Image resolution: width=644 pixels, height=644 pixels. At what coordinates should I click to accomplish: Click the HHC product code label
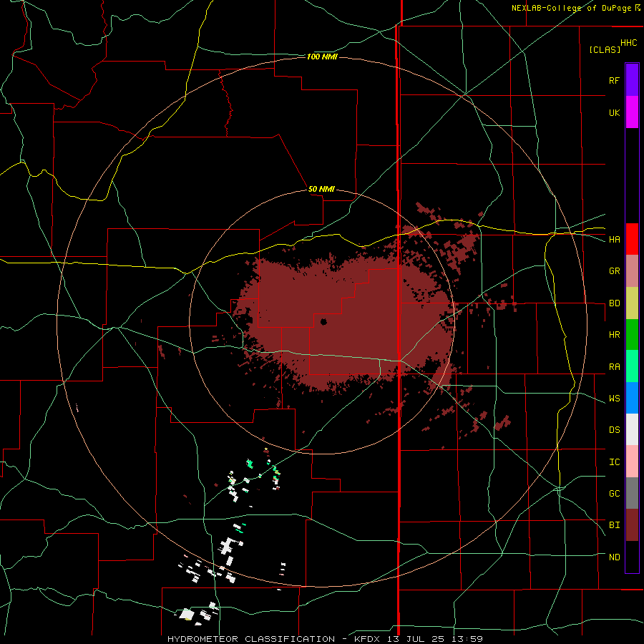click(x=629, y=43)
